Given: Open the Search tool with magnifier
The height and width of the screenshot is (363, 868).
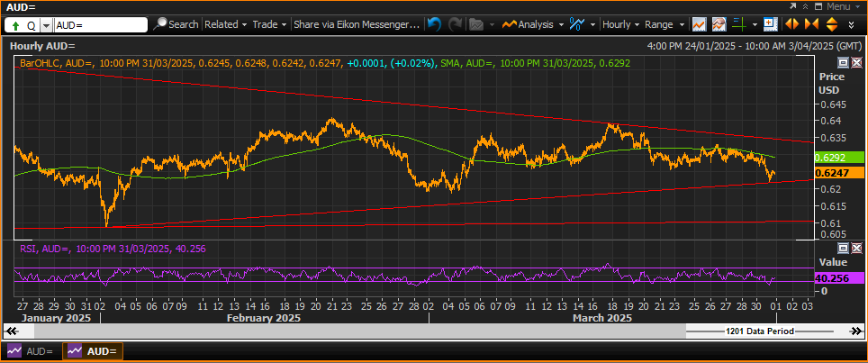Looking at the screenshot, I should [176, 24].
